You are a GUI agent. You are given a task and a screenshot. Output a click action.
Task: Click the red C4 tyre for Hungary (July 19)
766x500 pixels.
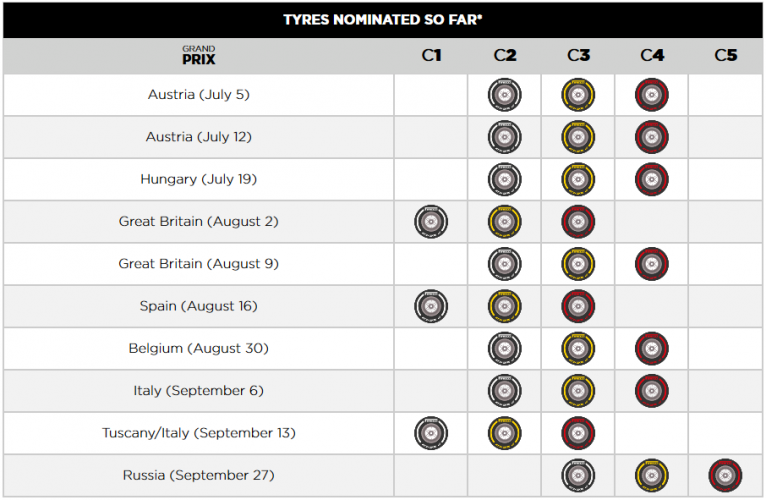click(x=652, y=180)
